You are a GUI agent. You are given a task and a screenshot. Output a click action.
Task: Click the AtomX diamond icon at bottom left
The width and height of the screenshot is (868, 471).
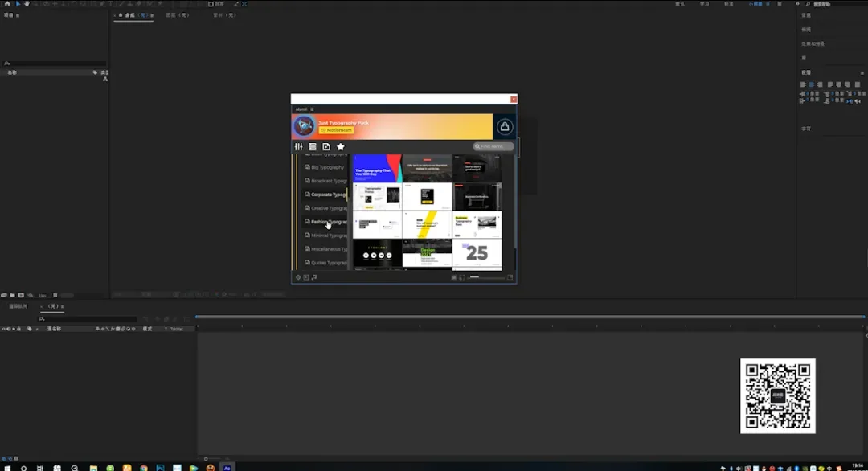298,277
